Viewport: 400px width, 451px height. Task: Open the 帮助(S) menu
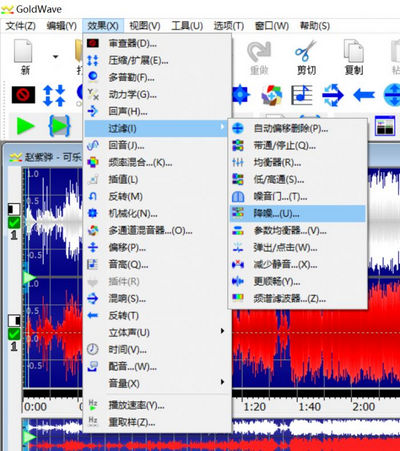[315, 26]
